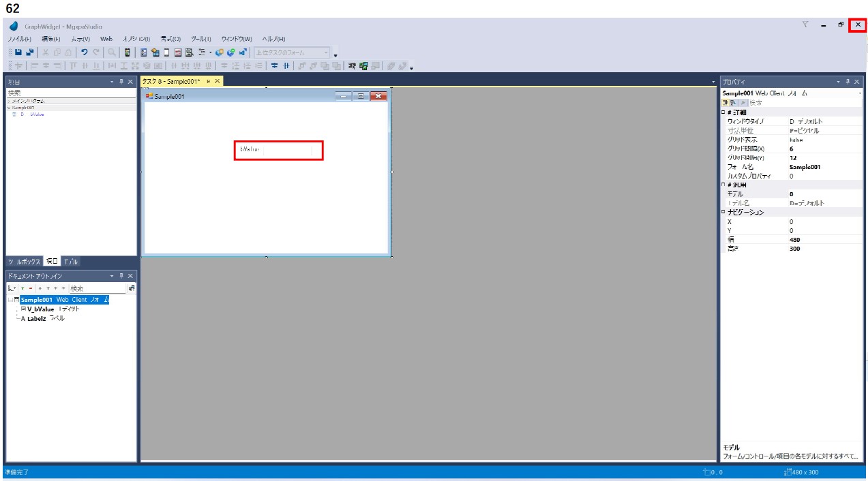Viewport: 868px width, 481px height.
Task: Toggle the pin on the Sample001 task tab
Action: click(x=208, y=81)
